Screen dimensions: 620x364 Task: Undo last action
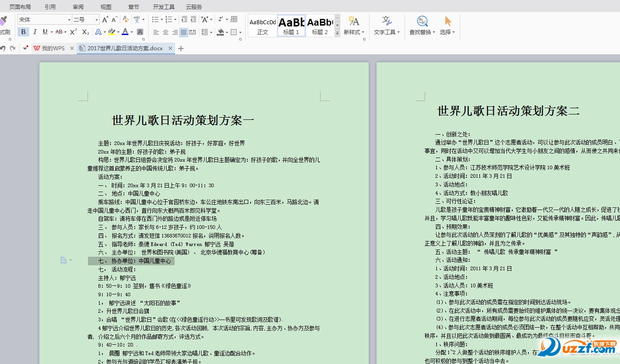[x=3, y=48]
